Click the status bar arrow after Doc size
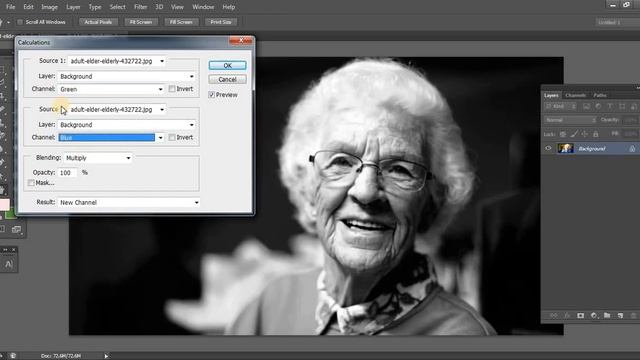Screen dimensions: 640x360 coord(106,356)
